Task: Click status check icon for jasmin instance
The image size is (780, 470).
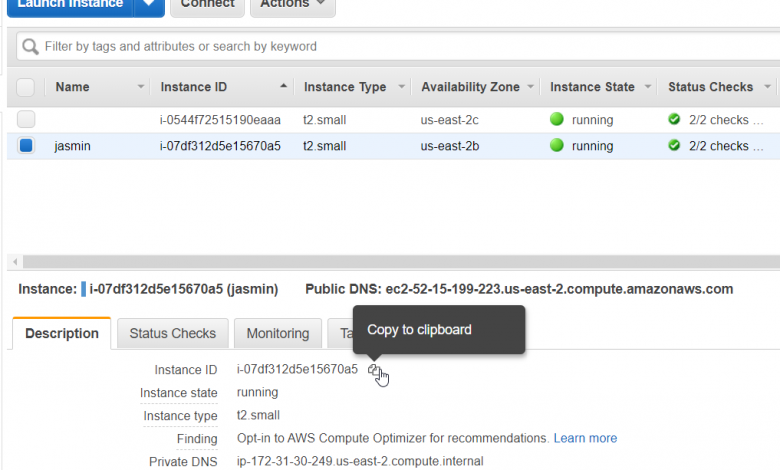Action: pyautogui.click(x=674, y=146)
